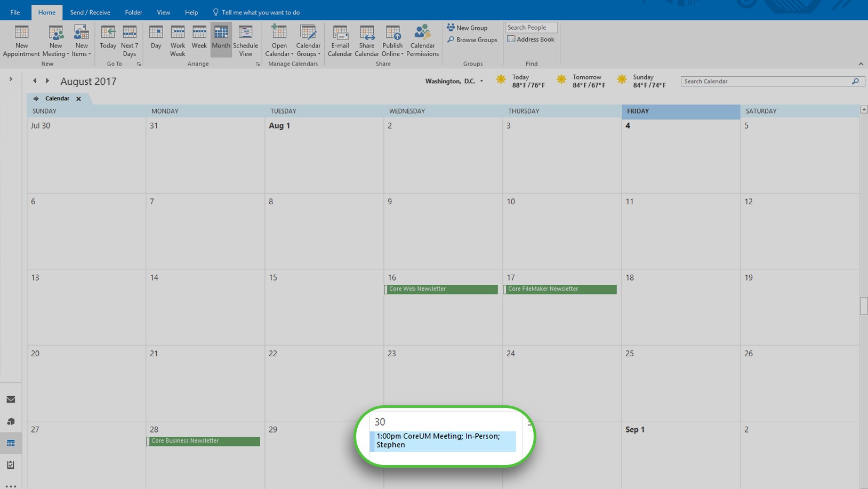Open Mail from the sidebar envelope icon
The height and width of the screenshot is (489, 868).
(x=11, y=399)
